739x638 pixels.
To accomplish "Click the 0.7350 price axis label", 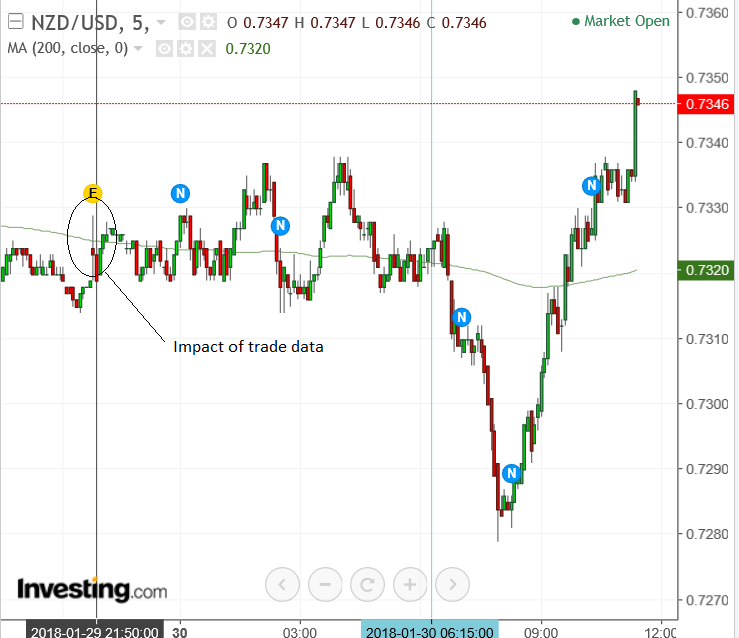I will (x=707, y=78).
